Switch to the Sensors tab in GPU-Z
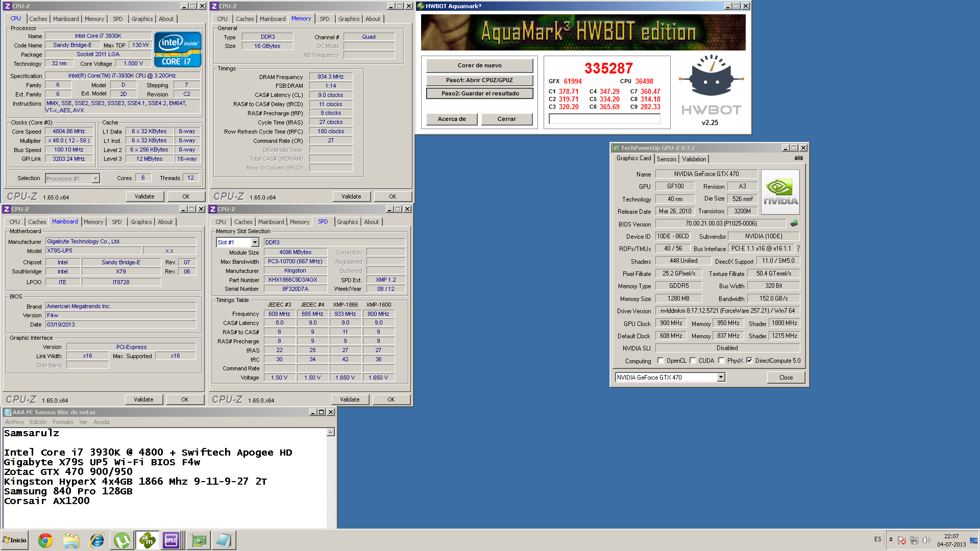 pos(666,159)
